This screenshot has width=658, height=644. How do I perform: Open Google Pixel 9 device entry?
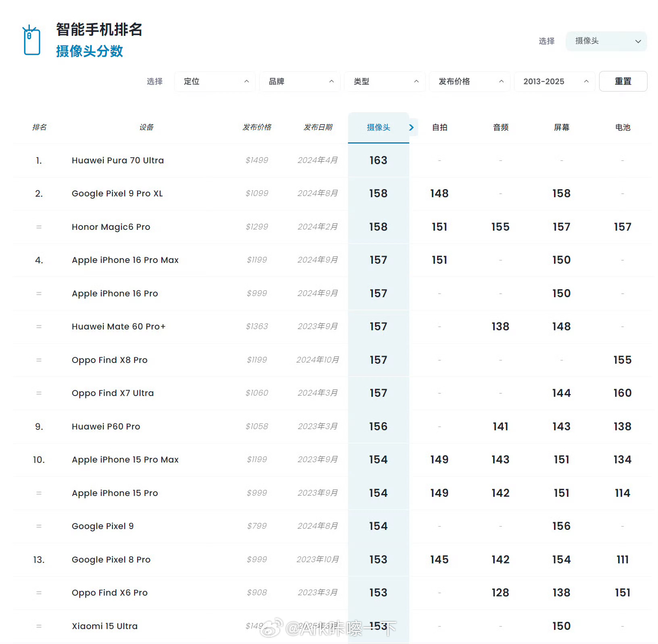[x=102, y=526]
